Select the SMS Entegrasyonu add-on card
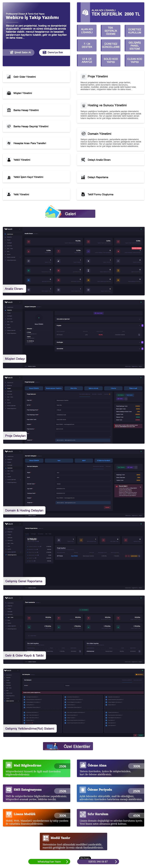Screen dimensions: 147x868 37,793
